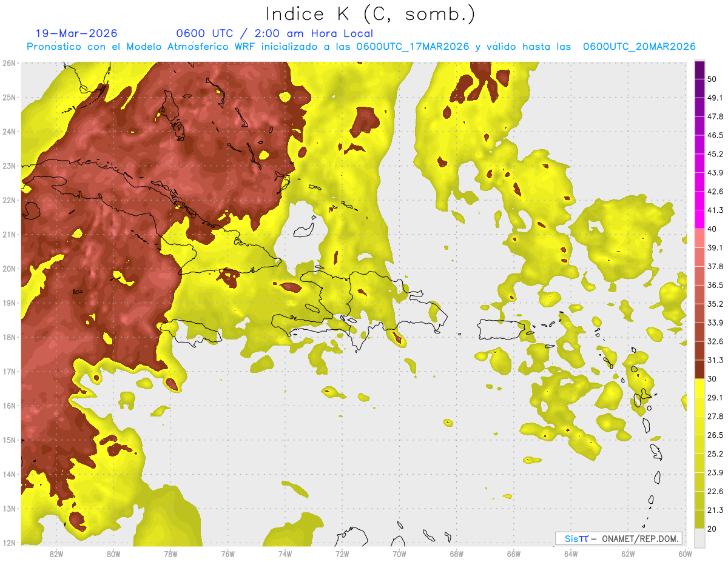Click the '23.9' value on the color scale
The height and width of the screenshot is (562, 728).
coord(715,473)
